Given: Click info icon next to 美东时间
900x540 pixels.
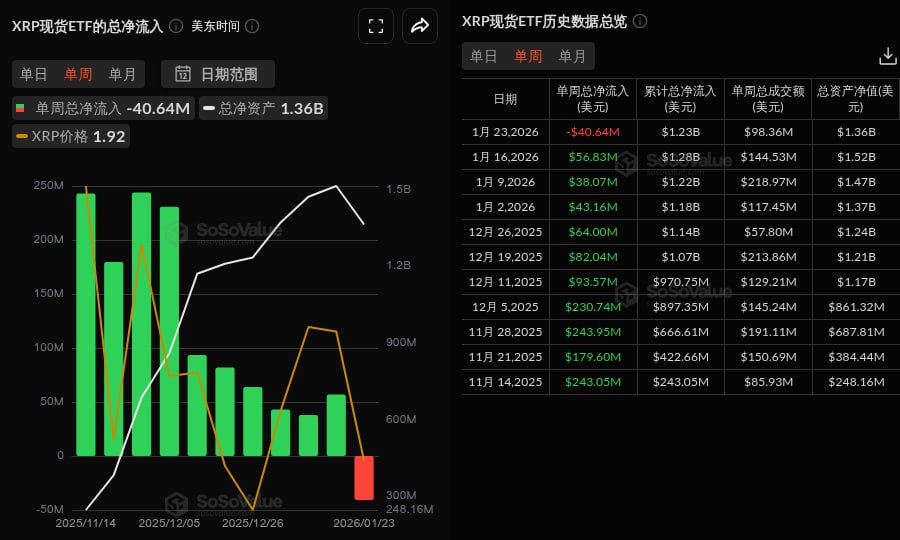Looking at the screenshot, I should click(x=252, y=26).
